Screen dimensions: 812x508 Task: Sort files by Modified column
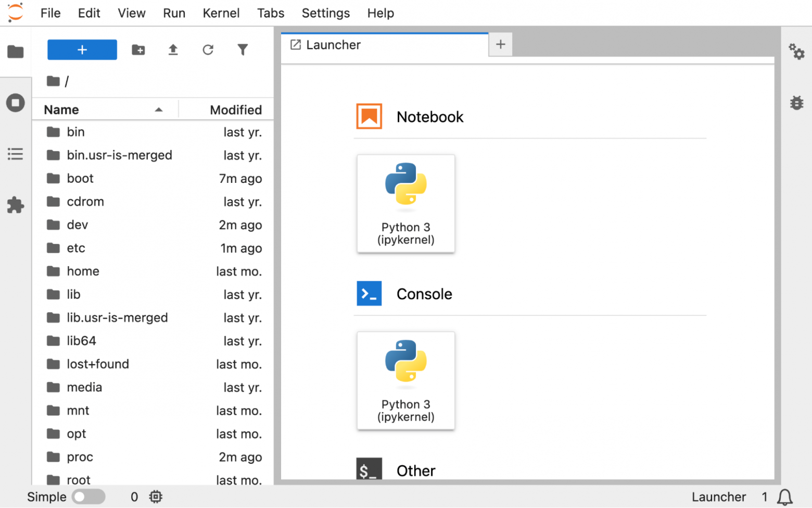click(235, 110)
